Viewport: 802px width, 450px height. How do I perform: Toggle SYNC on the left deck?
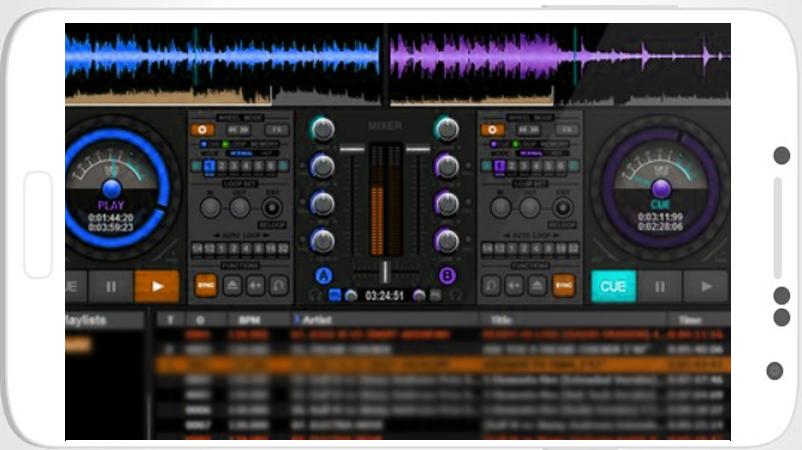pyautogui.click(x=206, y=285)
